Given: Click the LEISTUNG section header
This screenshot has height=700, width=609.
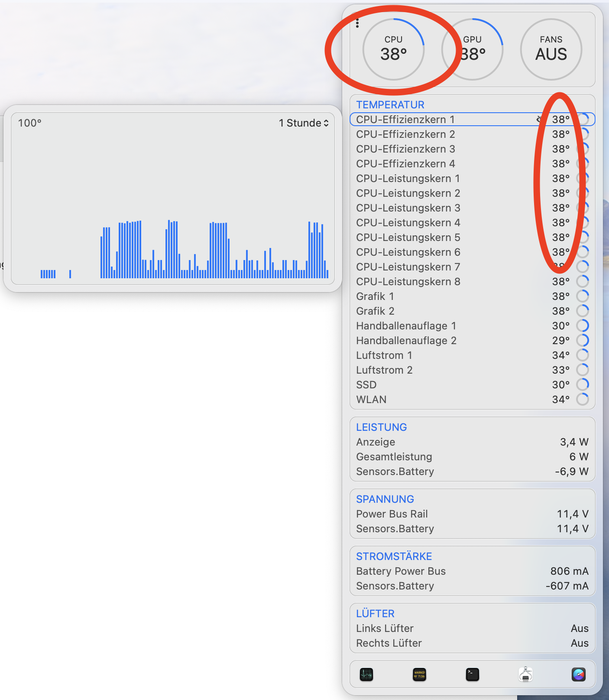Looking at the screenshot, I should (382, 427).
